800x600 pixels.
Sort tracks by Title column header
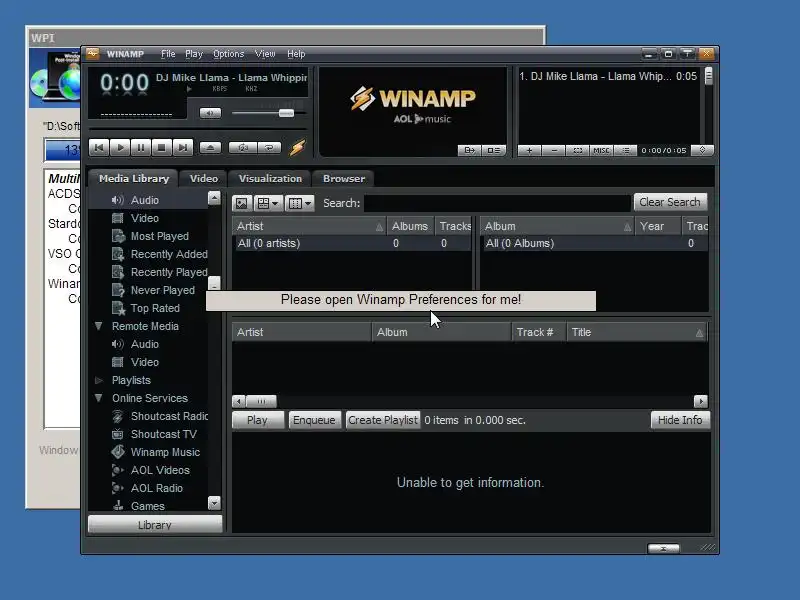(637, 332)
